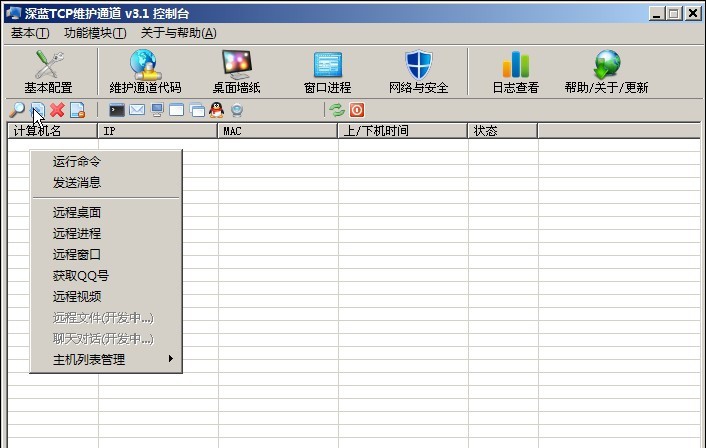Viewport: 706px width, 448px height.
Task: Select 获取QQ号 menu entry
Action: pos(106,275)
